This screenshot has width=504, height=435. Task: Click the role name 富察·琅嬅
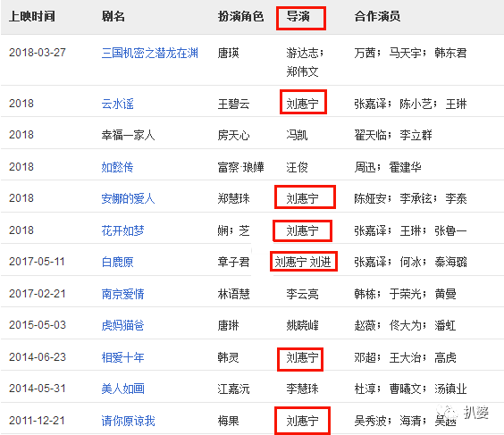click(240, 167)
